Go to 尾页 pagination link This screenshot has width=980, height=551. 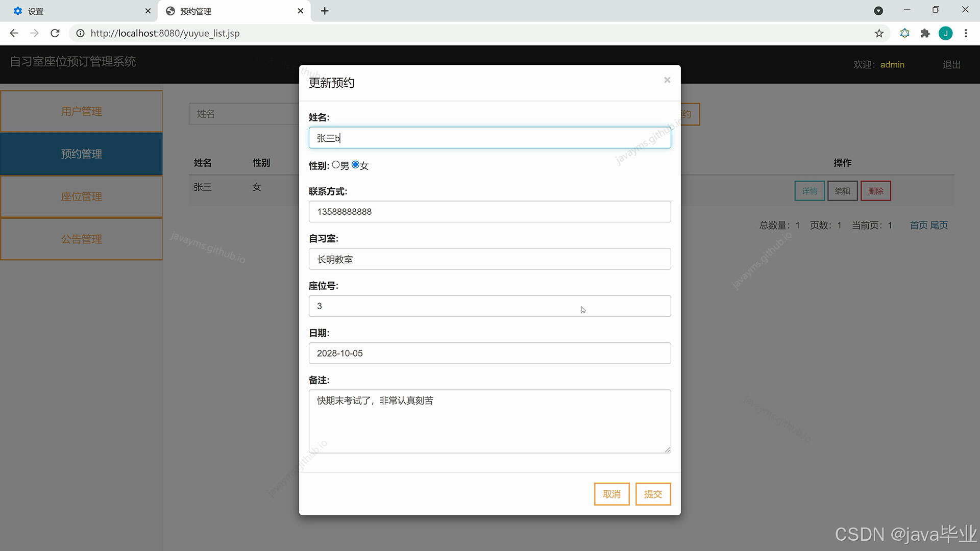pyautogui.click(x=939, y=225)
